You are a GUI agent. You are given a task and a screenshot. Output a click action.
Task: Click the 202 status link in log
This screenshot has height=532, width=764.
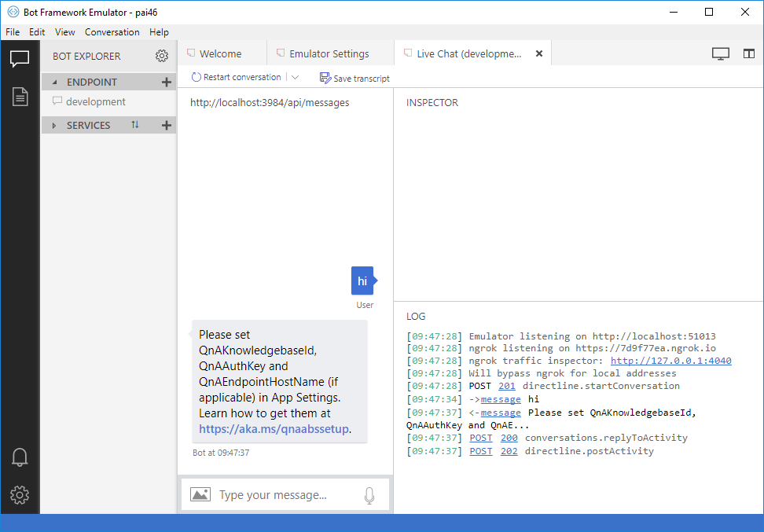click(509, 451)
